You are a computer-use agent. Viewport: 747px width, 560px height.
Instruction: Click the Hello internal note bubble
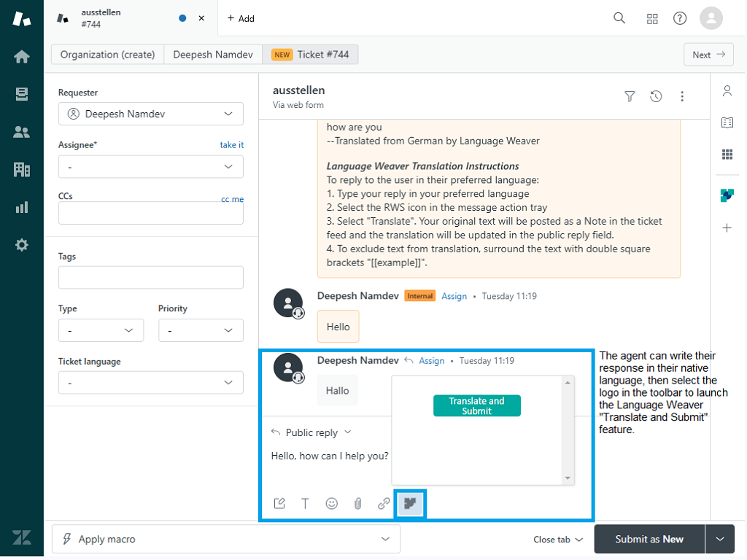[338, 327]
